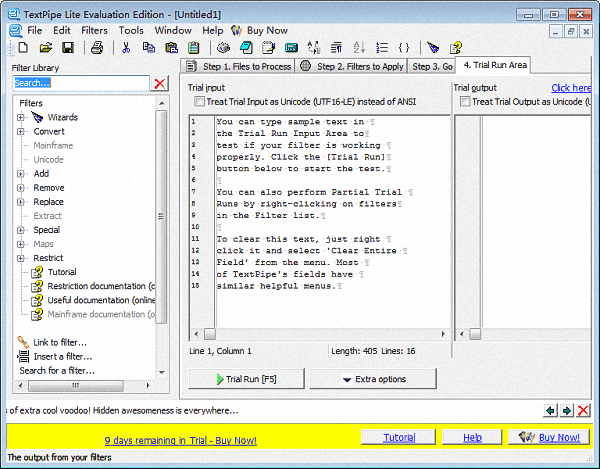The height and width of the screenshot is (469, 600).
Task: Clear filter search with red X
Action: pos(159,83)
